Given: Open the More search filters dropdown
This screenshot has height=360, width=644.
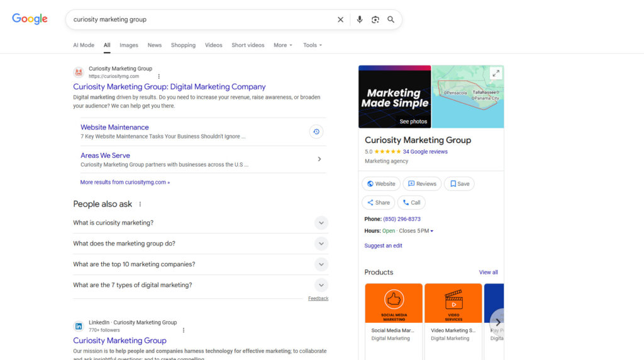Looking at the screenshot, I should pyautogui.click(x=283, y=45).
